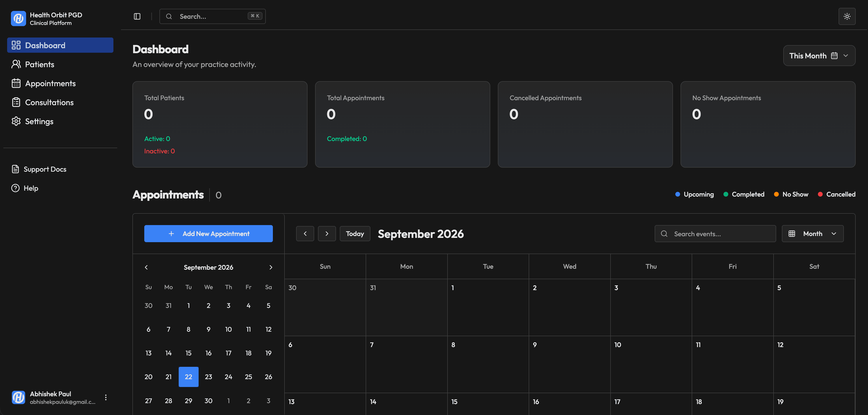This screenshot has width=868, height=415.
Task: Click the Health Orbit PGD logo
Action: coord(18,19)
